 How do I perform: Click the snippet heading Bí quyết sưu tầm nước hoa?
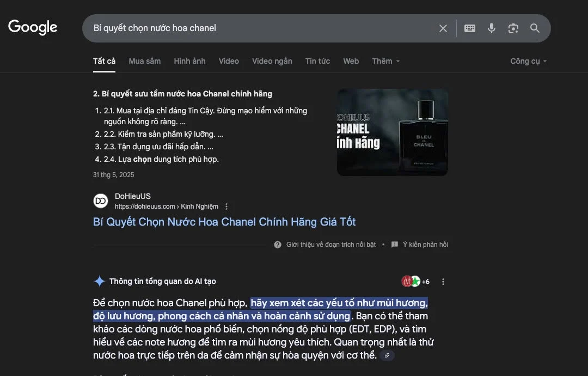click(x=182, y=94)
